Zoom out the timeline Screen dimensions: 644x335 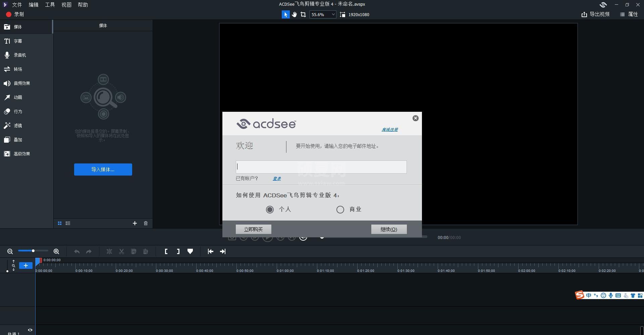click(10, 251)
